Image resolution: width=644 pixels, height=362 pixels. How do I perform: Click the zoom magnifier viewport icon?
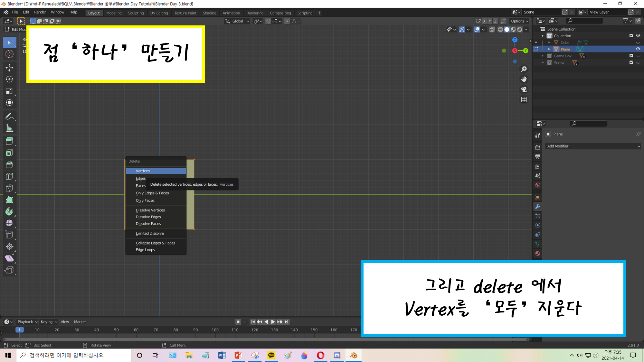pos(524,69)
